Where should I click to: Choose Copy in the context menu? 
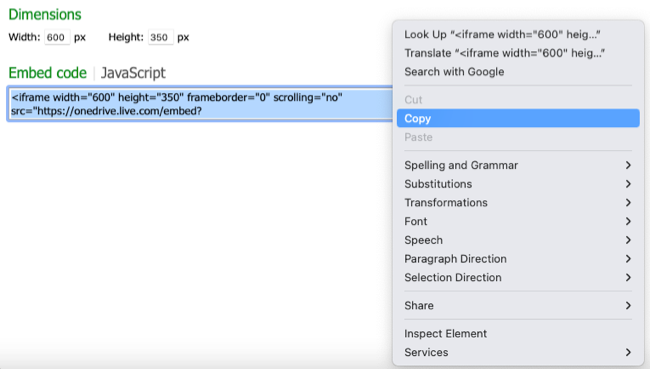[518, 118]
